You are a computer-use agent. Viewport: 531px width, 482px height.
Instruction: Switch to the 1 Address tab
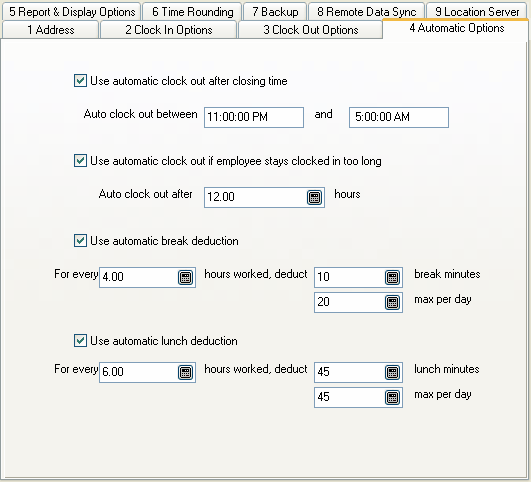[x=50, y=30]
